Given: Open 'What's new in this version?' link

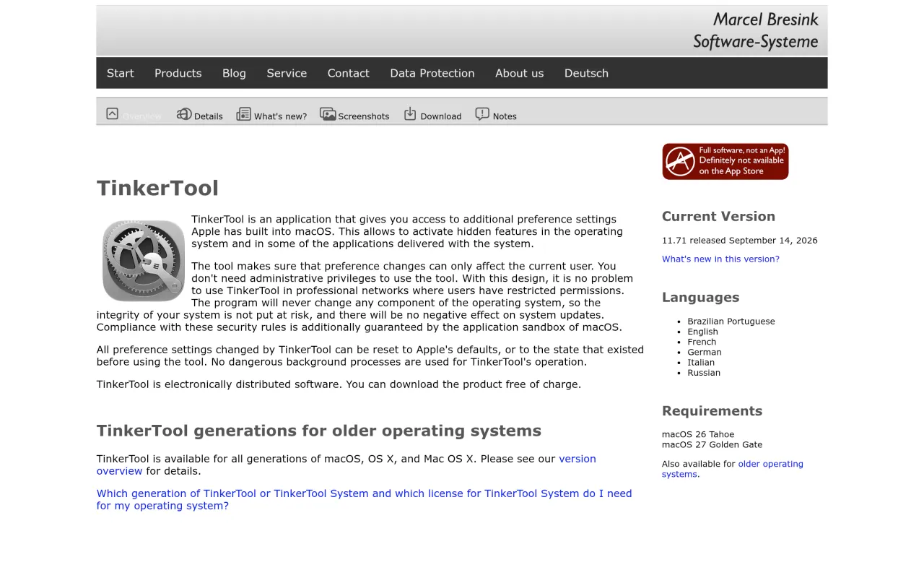Looking at the screenshot, I should coord(720,259).
